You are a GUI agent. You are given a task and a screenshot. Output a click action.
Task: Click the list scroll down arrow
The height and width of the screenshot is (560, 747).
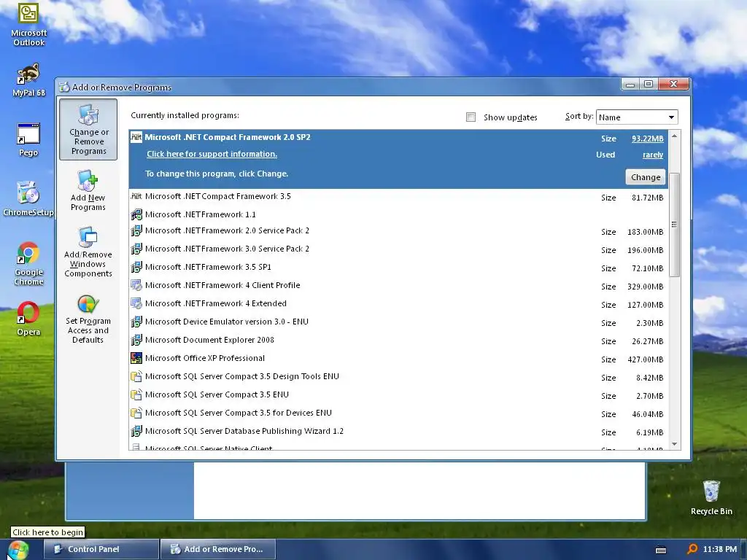point(674,444)
